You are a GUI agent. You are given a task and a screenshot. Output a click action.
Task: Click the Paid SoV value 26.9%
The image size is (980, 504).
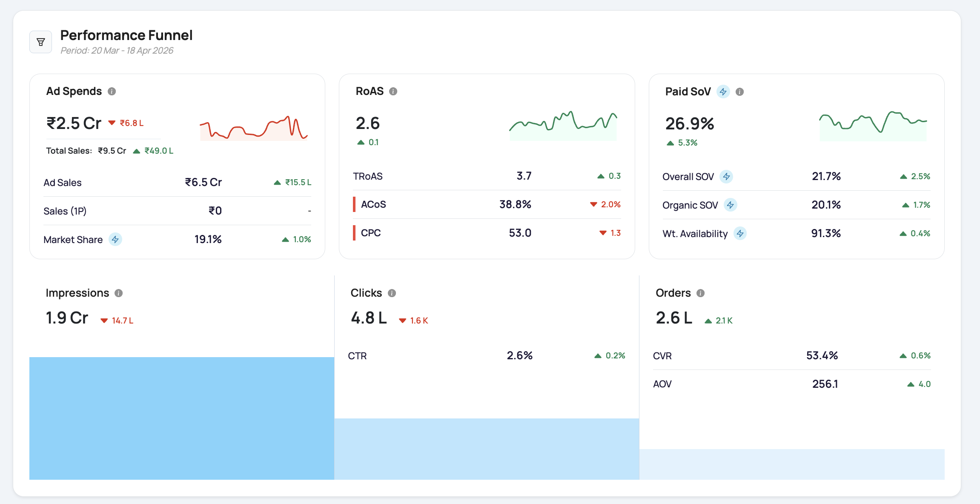(690, 124)
